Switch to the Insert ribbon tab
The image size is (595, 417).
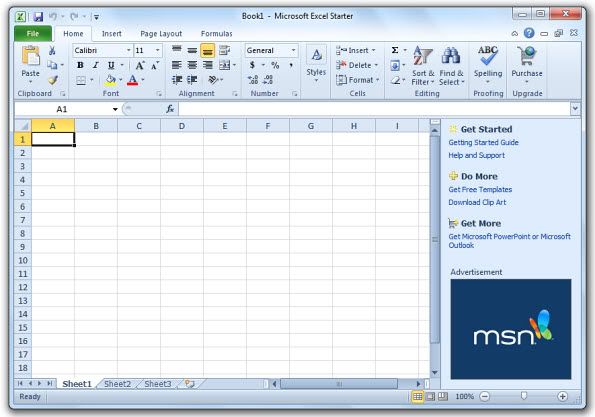[112, 34]
